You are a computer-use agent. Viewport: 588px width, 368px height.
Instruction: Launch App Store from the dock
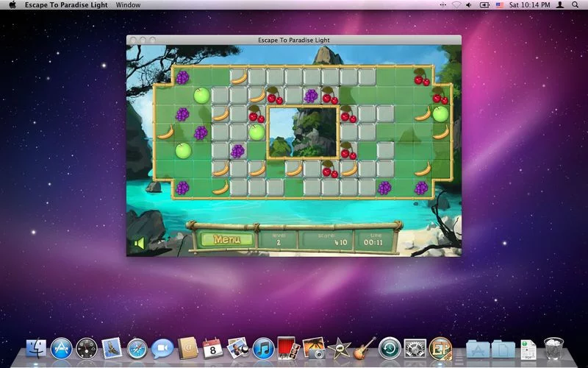(61, 348)
